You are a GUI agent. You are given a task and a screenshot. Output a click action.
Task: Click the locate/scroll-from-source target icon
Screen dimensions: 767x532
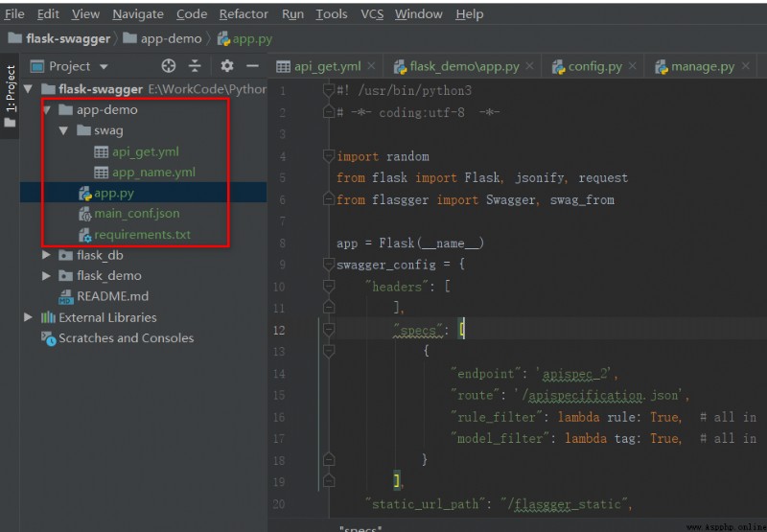[169, 65]
